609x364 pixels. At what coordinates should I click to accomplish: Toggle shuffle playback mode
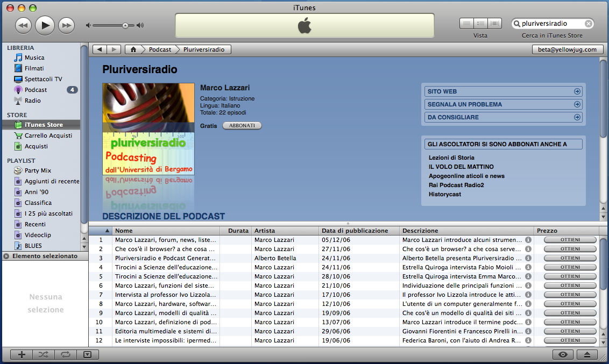point(43,354)
